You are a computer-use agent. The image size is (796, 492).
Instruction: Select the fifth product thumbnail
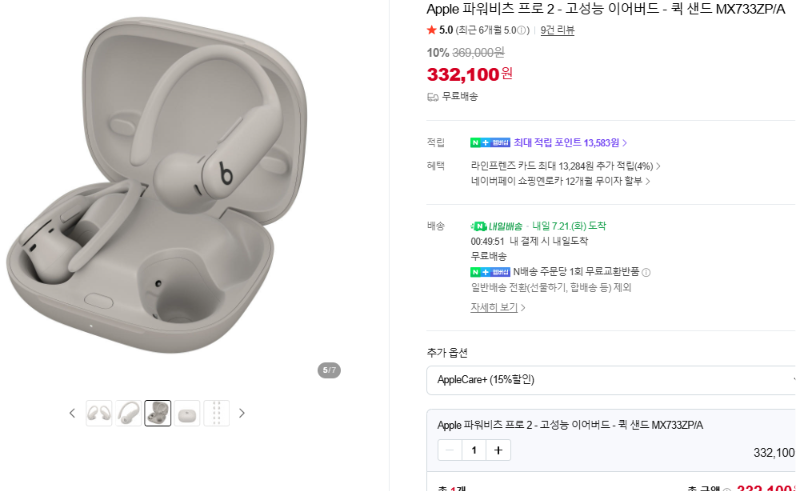(x=217, y=413)
